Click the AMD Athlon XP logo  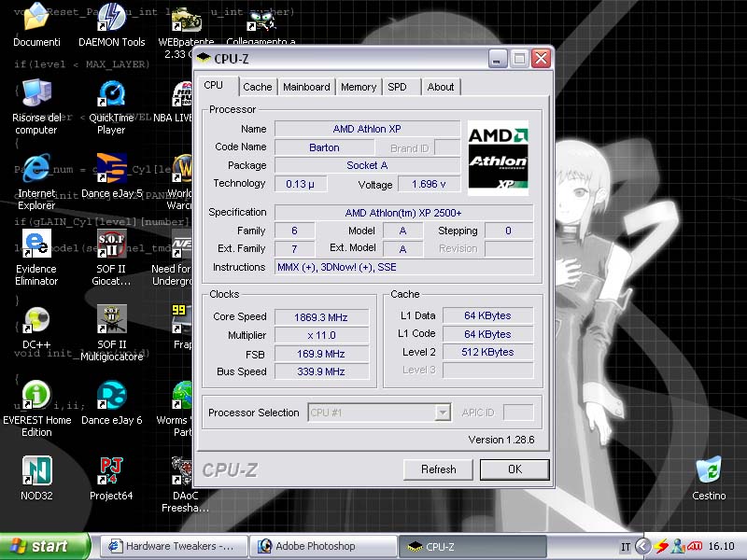(498, 158)
